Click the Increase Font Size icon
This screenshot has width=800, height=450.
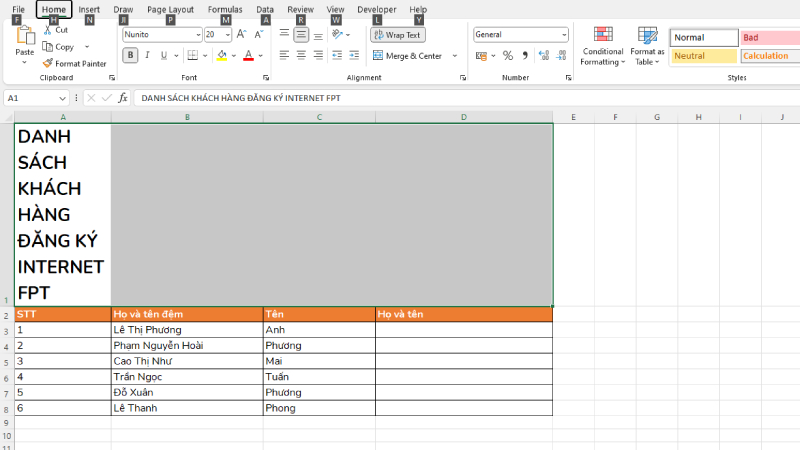[241, 34]
